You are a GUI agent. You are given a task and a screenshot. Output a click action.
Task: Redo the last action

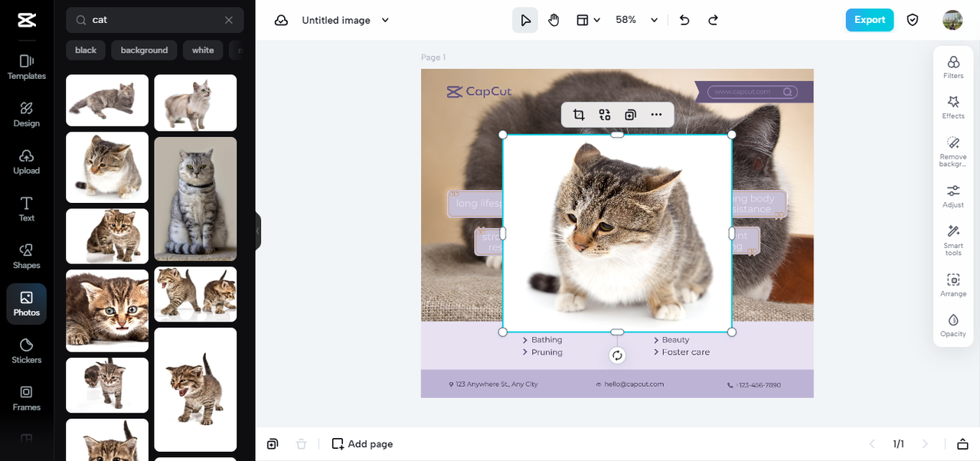pos(713,20)
